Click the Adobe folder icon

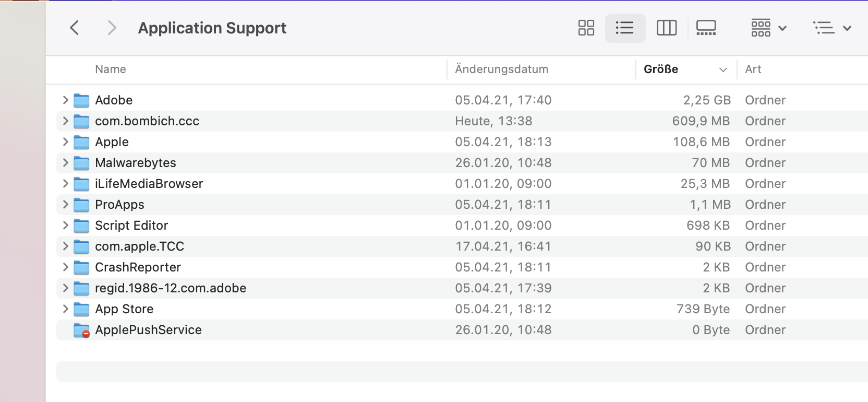pos(81,100)
